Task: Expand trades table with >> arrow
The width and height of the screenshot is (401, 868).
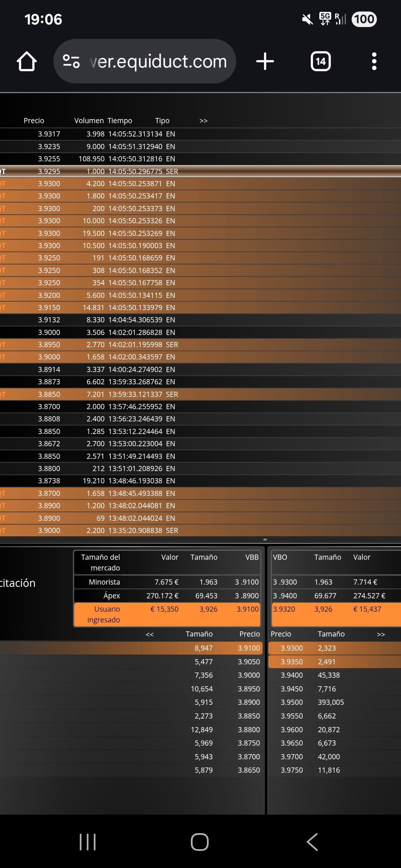Action: [x=203, y=121]
